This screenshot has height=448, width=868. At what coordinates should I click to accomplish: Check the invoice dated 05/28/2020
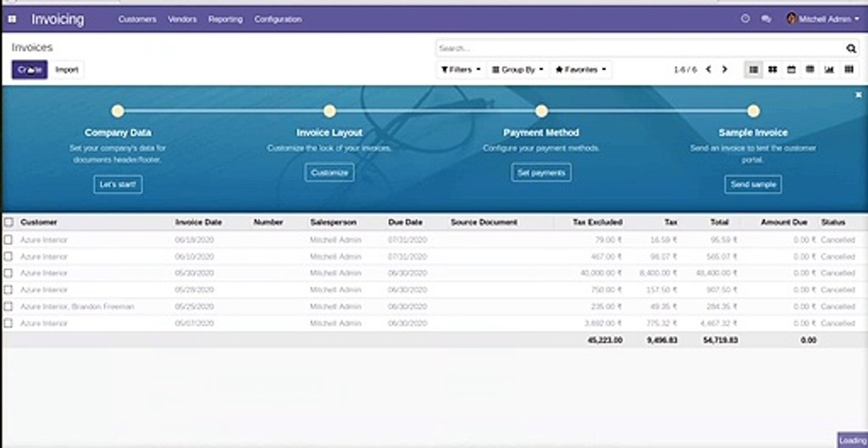(9, 290)
